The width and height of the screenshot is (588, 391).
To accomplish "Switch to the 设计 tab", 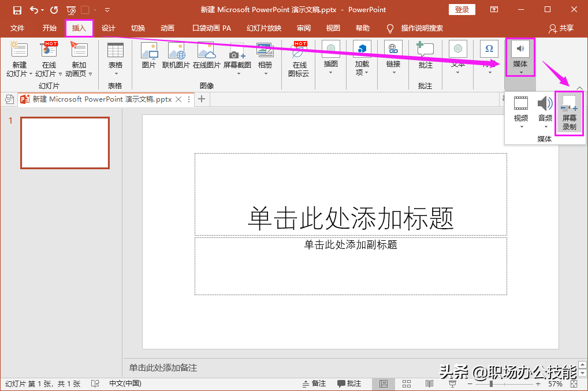I will tap(109, 28).
